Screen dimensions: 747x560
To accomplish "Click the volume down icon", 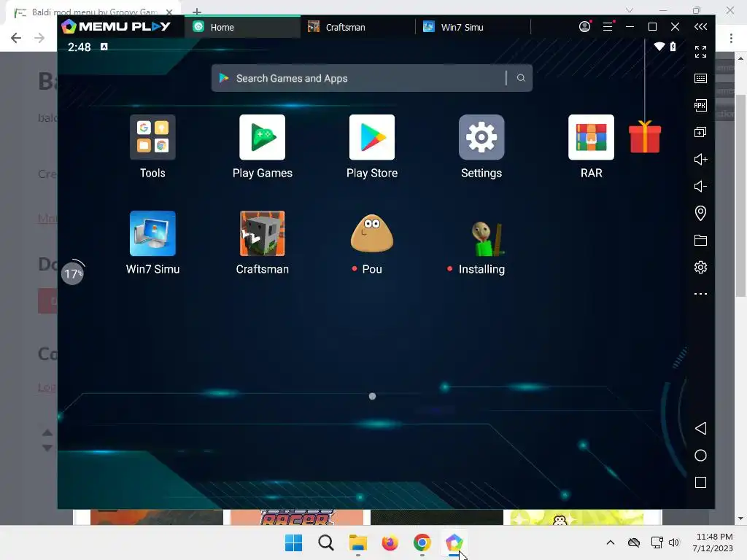I will [700, 186].
